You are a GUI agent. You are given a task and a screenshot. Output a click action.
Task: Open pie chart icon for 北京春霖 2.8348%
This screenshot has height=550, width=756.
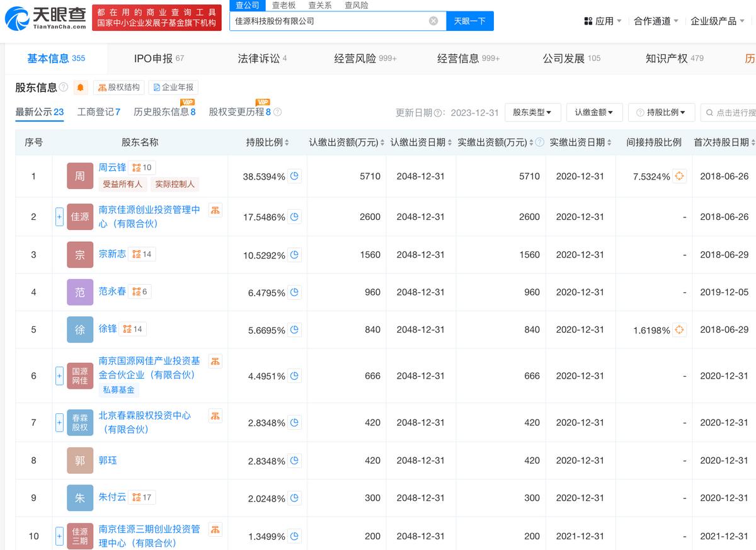pos(295,423)
